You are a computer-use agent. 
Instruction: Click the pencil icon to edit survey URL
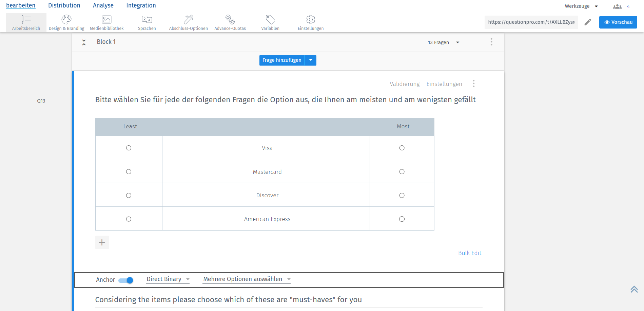coord(588,22)
